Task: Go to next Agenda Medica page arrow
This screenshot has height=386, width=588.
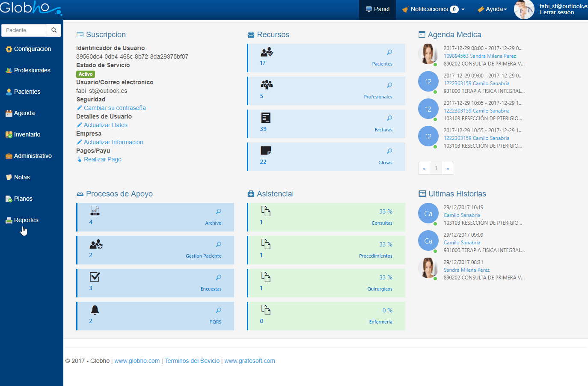Action: click(x=448, y=168)
